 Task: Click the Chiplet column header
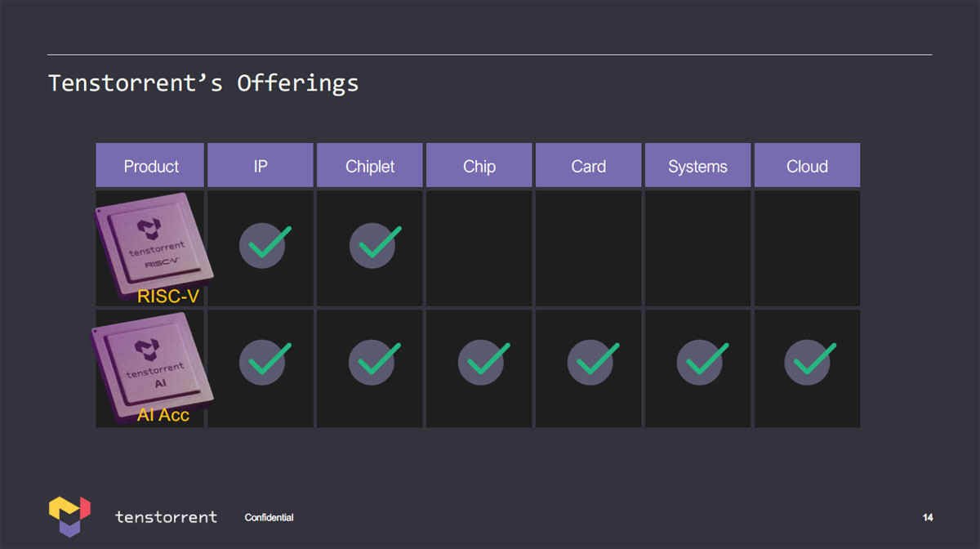(370, 166)
